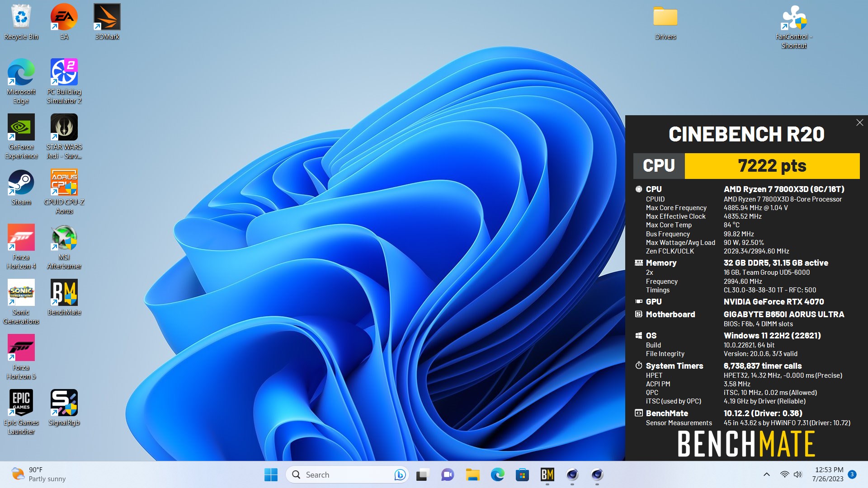Open the Drivers folder on desktop
Image resolution: width=868 pixels, height=488 pixels.
pyautogui.click(x=665, y=22)
